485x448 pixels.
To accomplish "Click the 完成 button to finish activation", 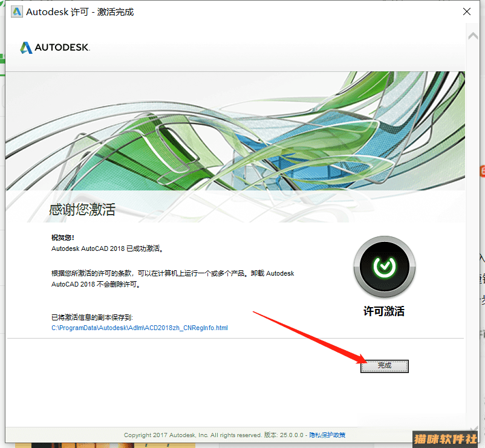I will coord(385,366).
